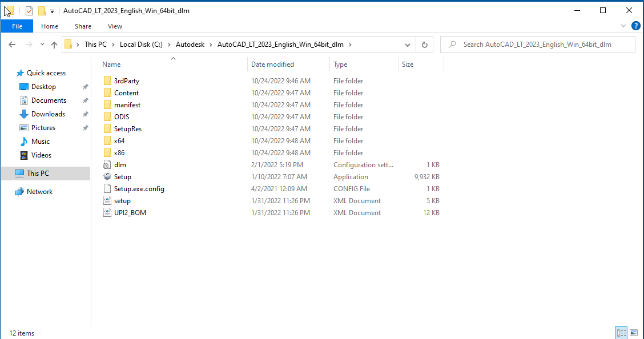Viewport: 644px width, 339px height.
Task: Click Local Disk (C:) breadcrumb
Action: pyautogui.click(x=141, y=45)
